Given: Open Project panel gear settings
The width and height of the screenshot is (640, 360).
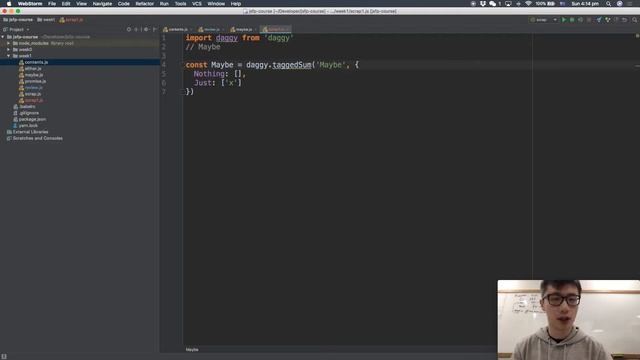Looking at the screenshot, I should pos(146,29).
